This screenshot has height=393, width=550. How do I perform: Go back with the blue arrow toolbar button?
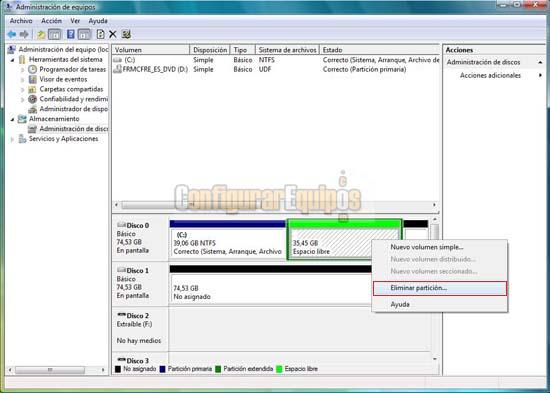pos(12,34)
